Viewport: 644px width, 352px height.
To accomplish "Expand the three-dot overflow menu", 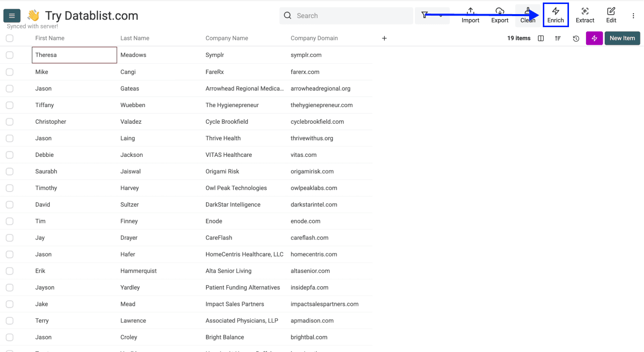I will pyautogui.click(x=633, y=16).
